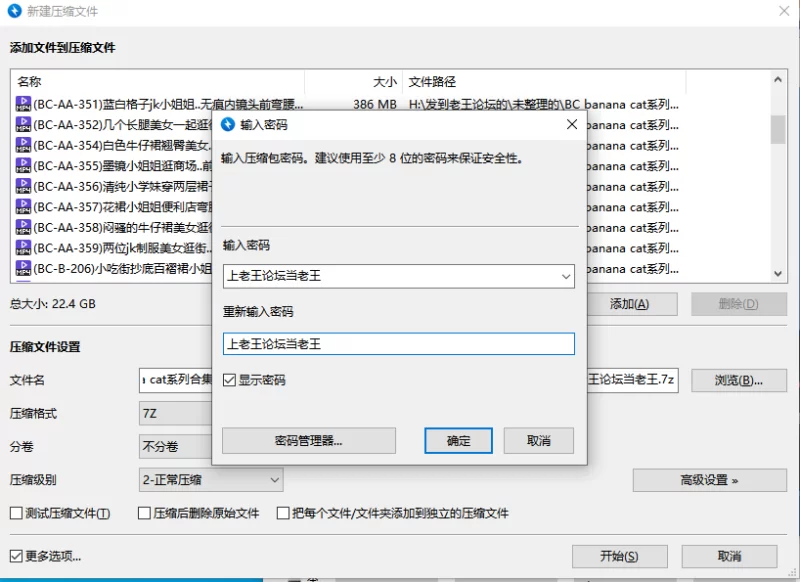Open the 压缩格式 7Z dropdown
This screenshot has height=582, width=800.
tap(175, 413)
